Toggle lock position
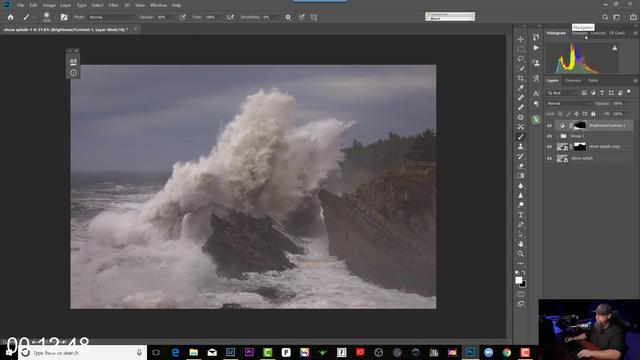 (x=576, y=114)
